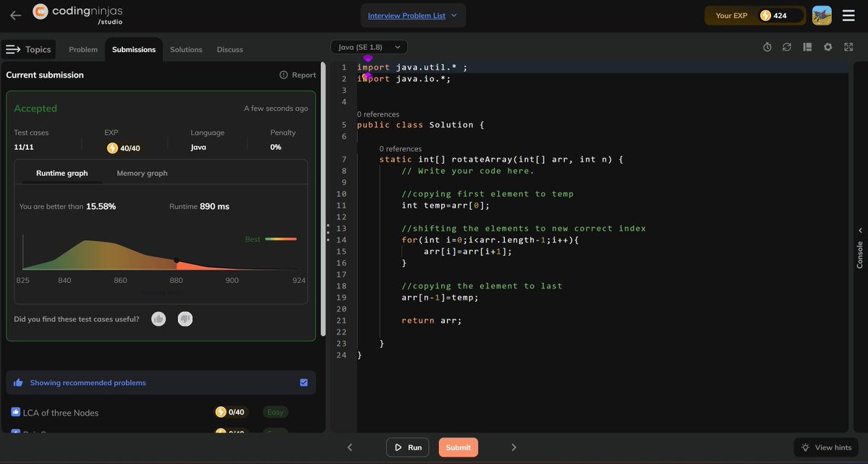Screen dimensions: 868x464
Task: Select the Submissions tab
Action: coord(134,49)
